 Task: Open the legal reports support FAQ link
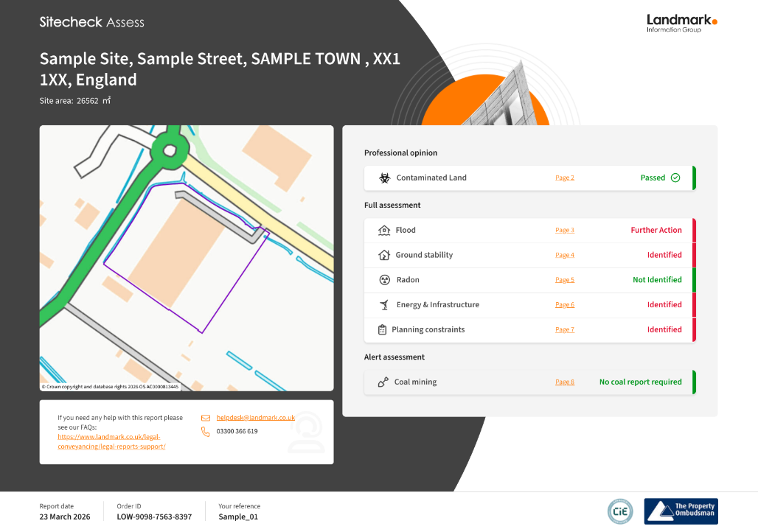(x=111, y=441)
